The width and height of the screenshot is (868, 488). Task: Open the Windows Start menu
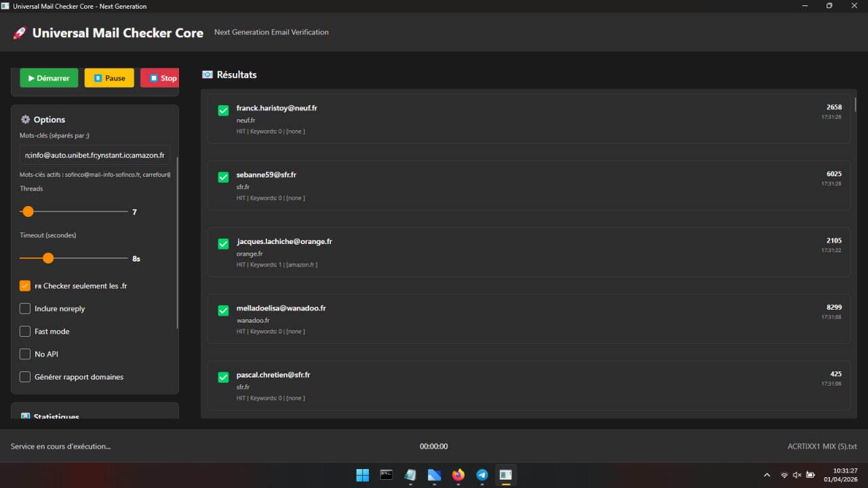click(363, 475)
